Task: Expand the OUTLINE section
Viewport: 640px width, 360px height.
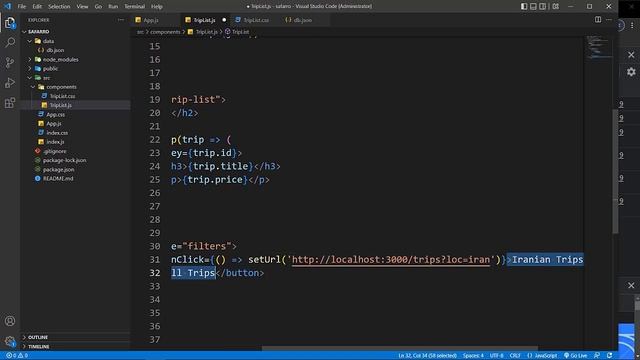Action: pyautogui.click(x=38, y=337)
